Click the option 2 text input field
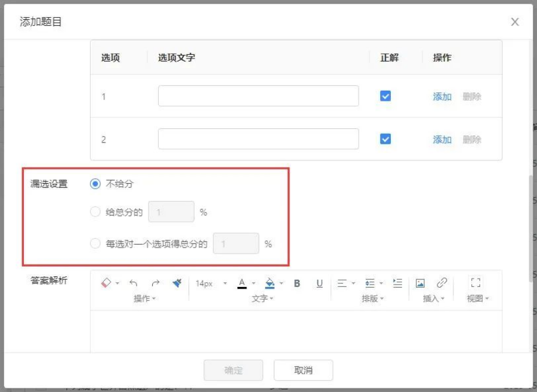This screenshot has height=392, width=537. 258,138
